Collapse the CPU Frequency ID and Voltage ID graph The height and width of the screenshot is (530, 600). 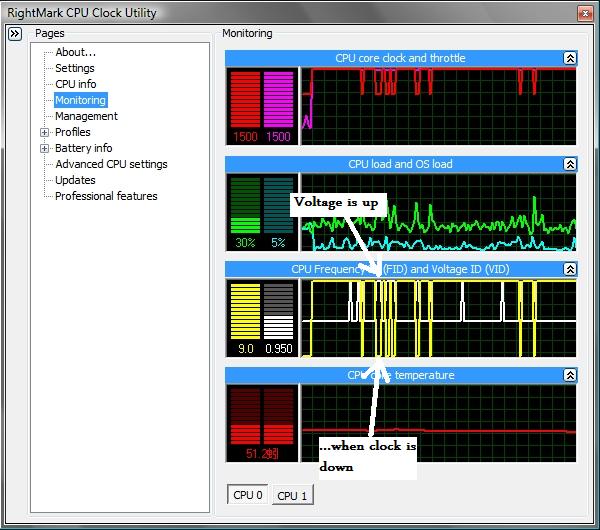(x=570, y=269)
